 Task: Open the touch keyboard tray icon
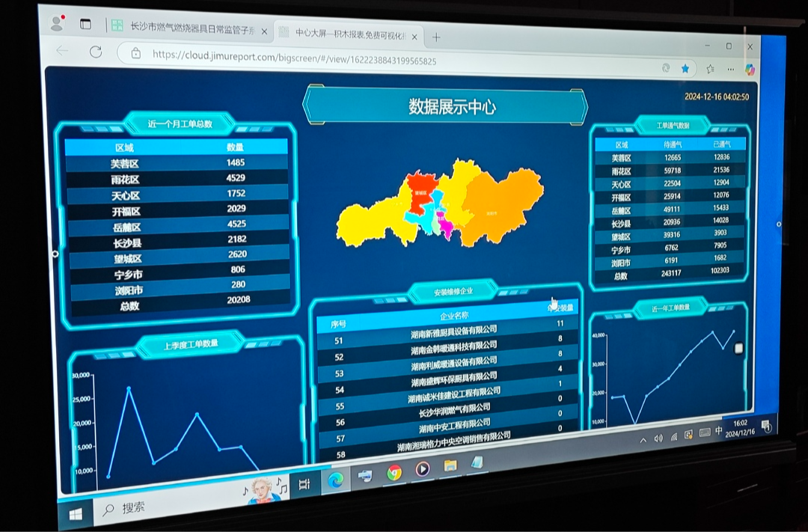(x=705, y=433)
